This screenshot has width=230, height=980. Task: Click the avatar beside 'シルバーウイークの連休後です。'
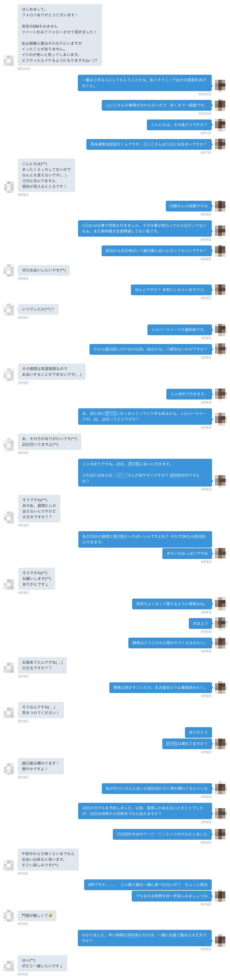coord(220,330)
